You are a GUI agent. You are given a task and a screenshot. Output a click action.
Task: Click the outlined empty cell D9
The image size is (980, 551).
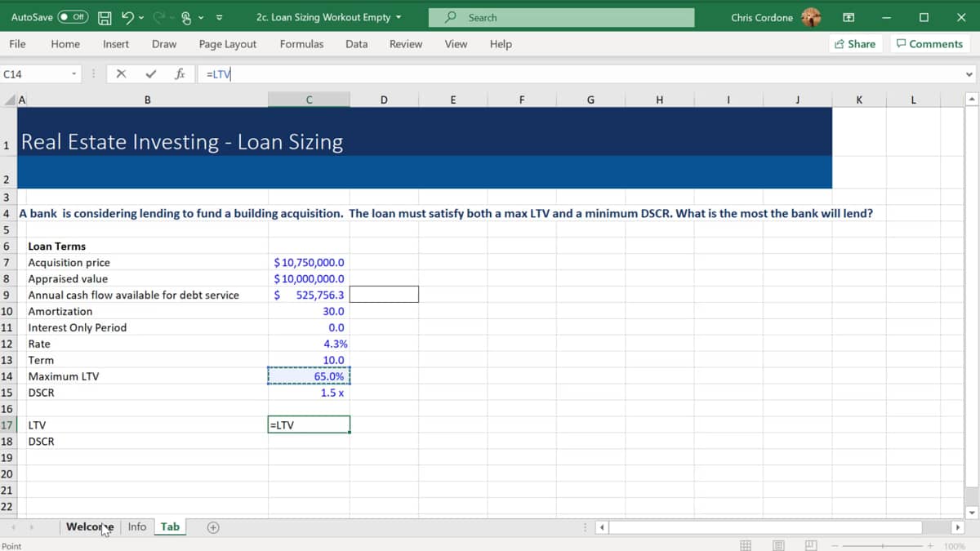(384, 294)
